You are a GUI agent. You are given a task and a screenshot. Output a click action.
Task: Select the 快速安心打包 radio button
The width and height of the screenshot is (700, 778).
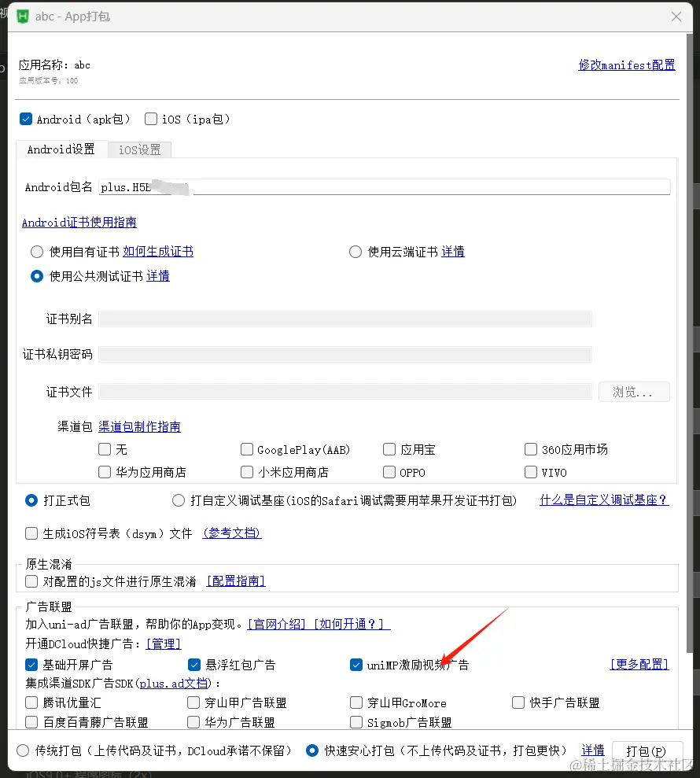(x=312, y=750)
